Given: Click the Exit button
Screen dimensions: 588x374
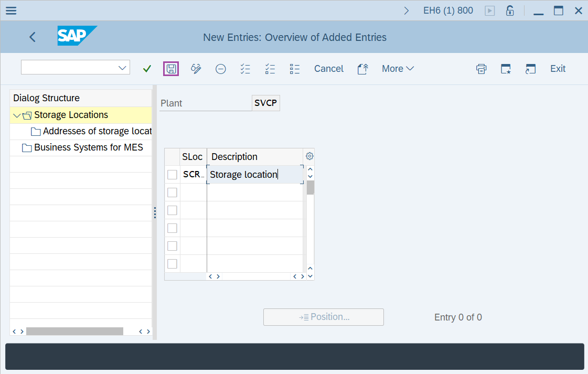Looking at the screenshot, I should point(558,69).
